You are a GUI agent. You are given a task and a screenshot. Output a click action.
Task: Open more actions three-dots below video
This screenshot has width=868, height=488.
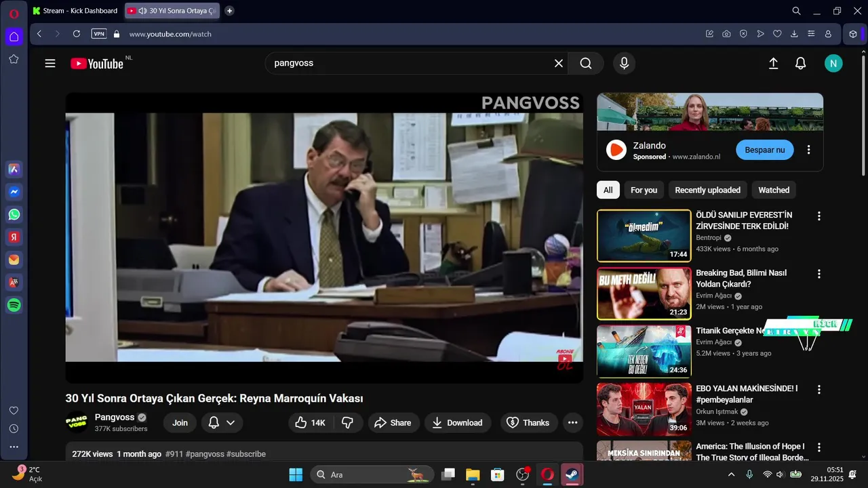pyautogui.click(x=572, y=423)
